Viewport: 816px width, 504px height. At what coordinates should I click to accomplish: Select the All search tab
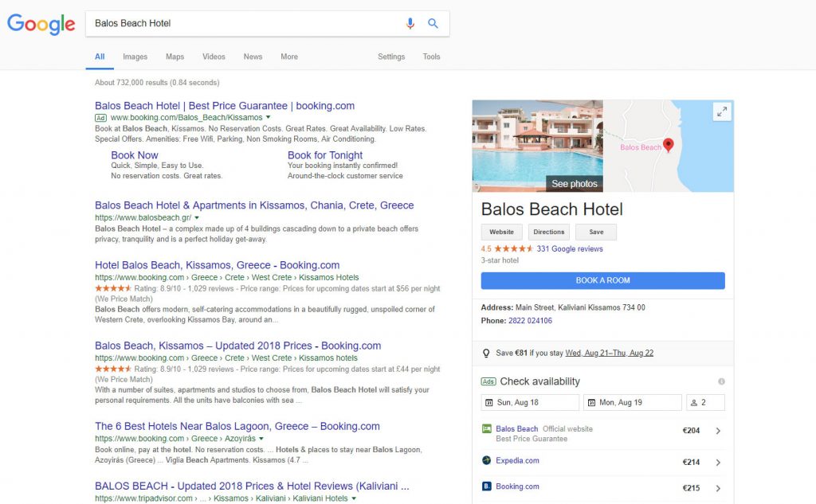[x=100, y=57]
